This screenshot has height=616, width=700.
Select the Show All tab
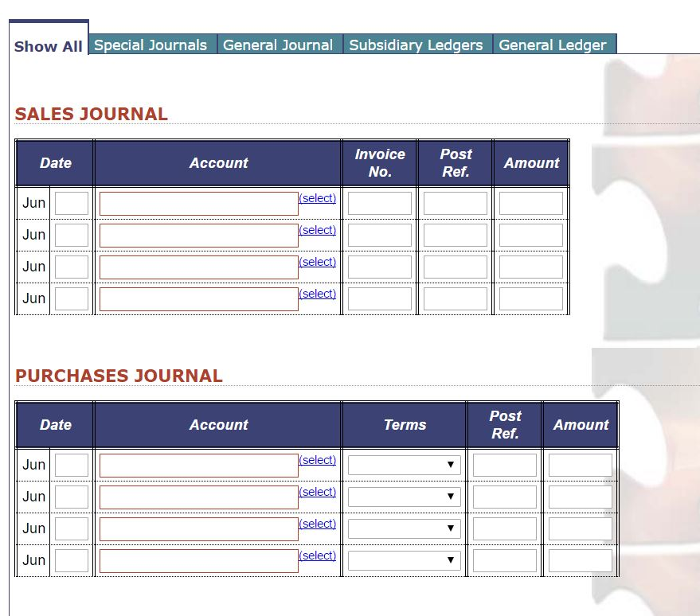pyautogui.click(x=48, y=45)
